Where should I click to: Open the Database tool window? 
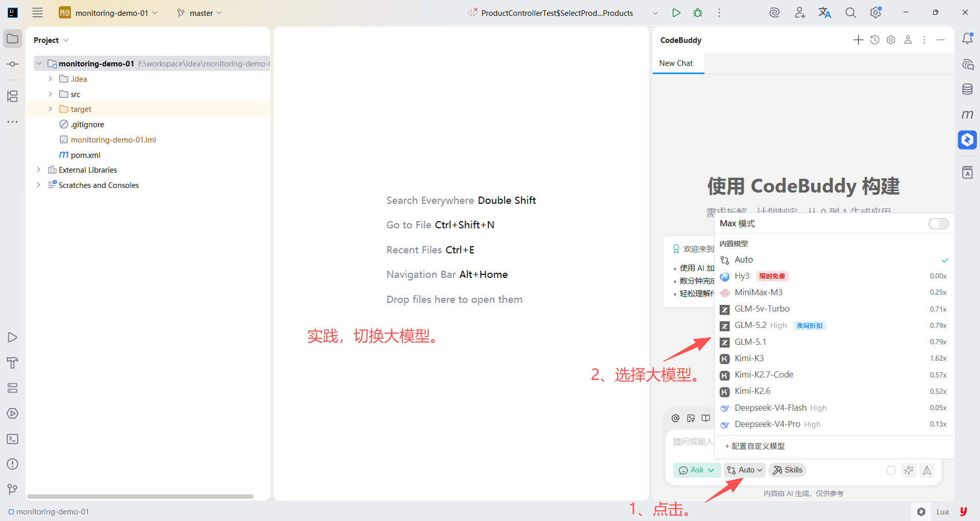click(967, 89)
